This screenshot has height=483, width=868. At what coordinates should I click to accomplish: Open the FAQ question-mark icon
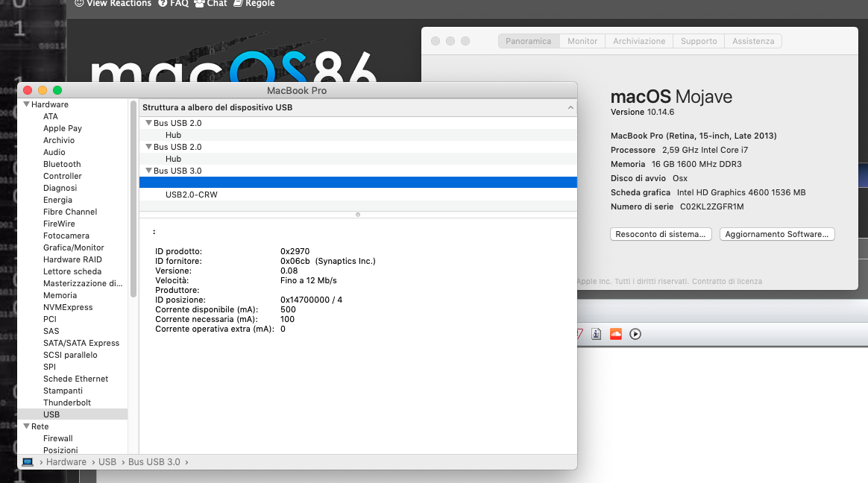click(163, 3)
